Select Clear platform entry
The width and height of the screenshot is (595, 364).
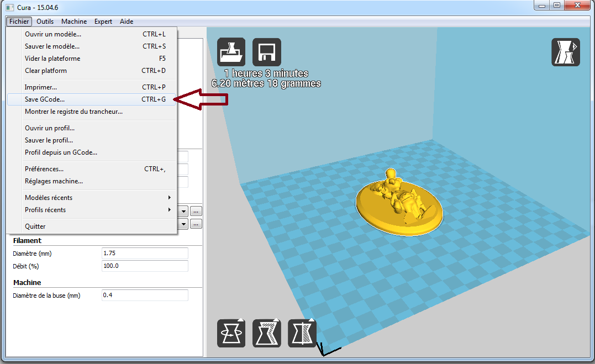[x=92, y=71]
